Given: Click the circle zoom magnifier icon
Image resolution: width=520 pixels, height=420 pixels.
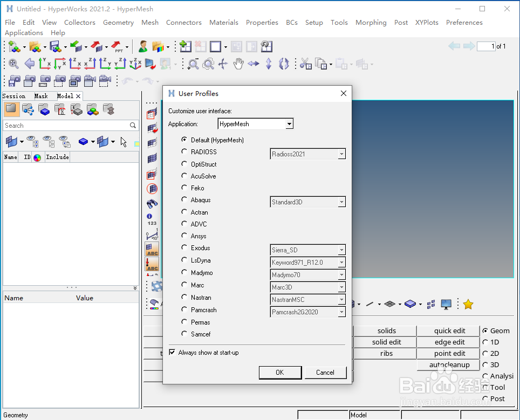Looking at the screenshot, I should click(208, 64).
